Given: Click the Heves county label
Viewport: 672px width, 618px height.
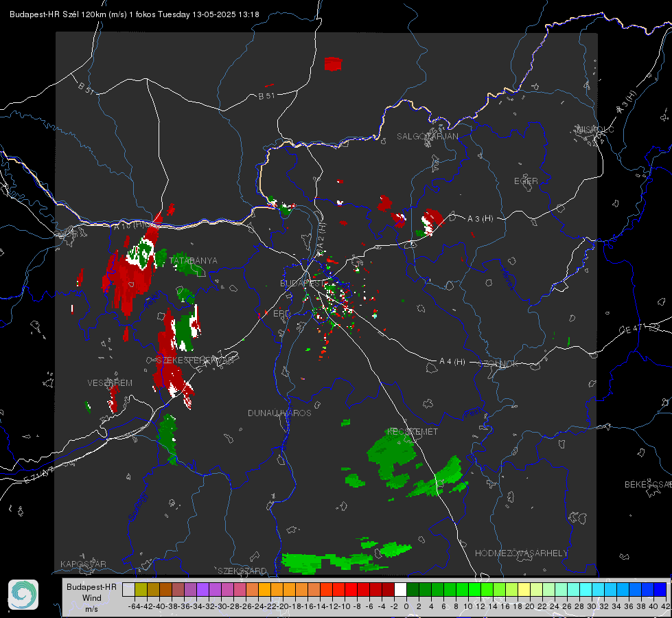Looking at the screenshot, I should coord(507,279).
